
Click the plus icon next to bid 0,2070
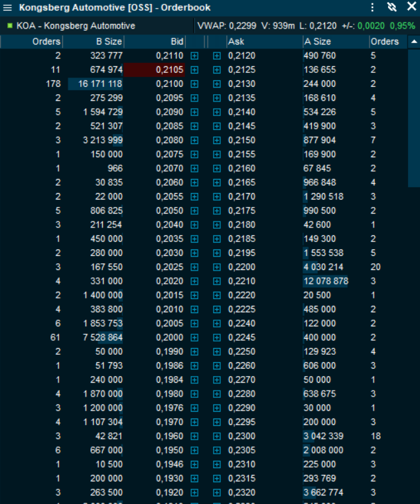[194, 168]
